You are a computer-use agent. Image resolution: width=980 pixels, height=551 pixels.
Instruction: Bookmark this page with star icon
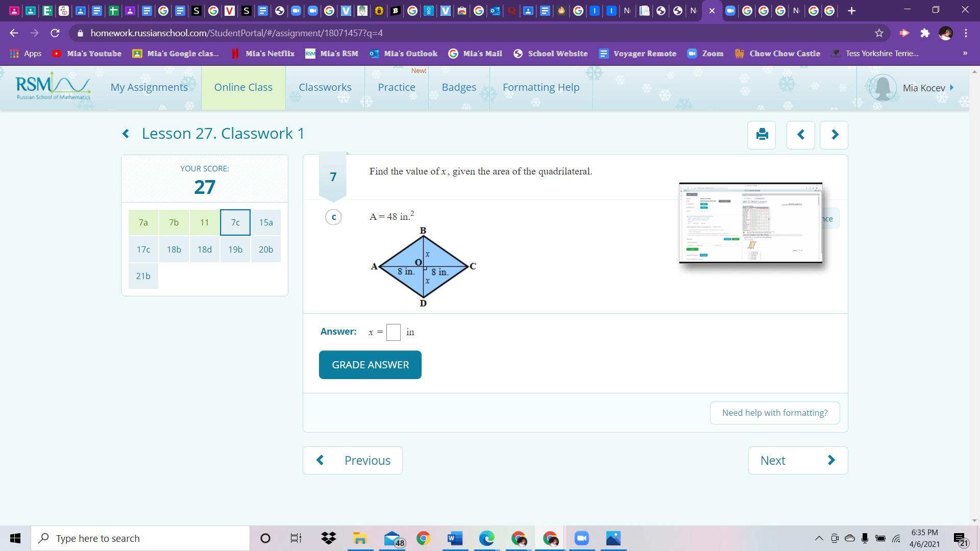(879, 33)
